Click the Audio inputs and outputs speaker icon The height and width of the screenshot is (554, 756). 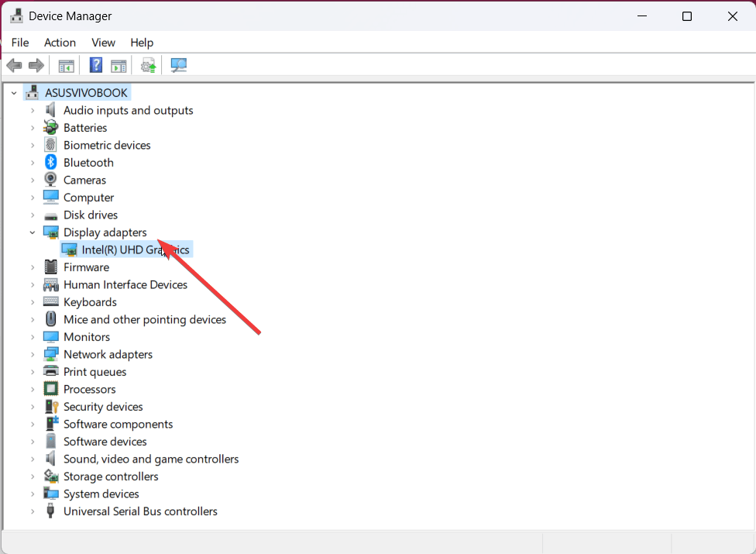[x=50, y=110]
